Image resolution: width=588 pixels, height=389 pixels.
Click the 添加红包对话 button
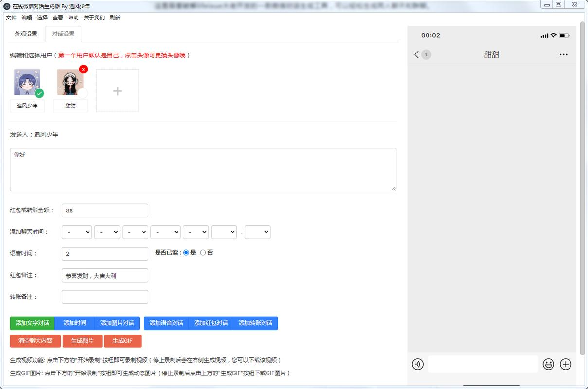click(211, 323)
